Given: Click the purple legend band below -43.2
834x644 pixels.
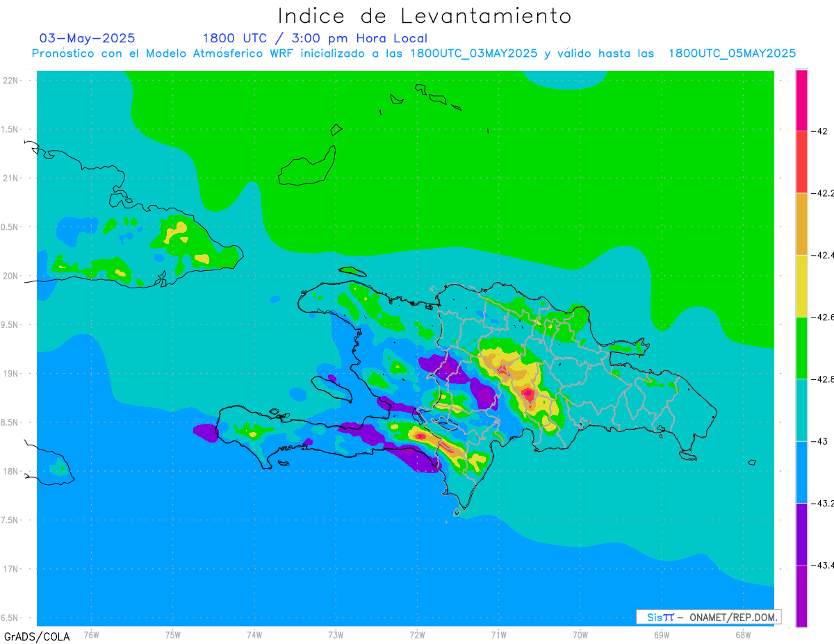Looking at the screenshot, I should (801, 534).
